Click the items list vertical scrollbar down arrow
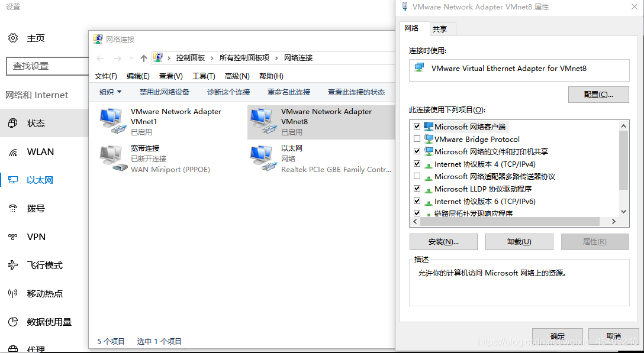Screen dimensions: 644x353 623,212
